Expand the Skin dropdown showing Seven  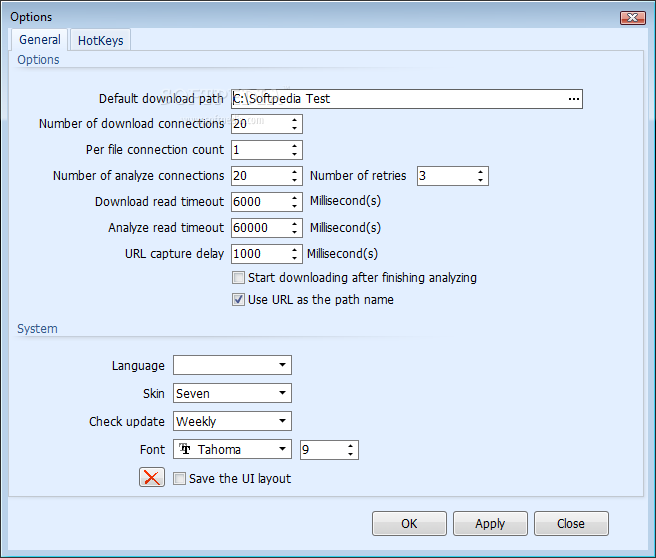click(x=232, y=393)
